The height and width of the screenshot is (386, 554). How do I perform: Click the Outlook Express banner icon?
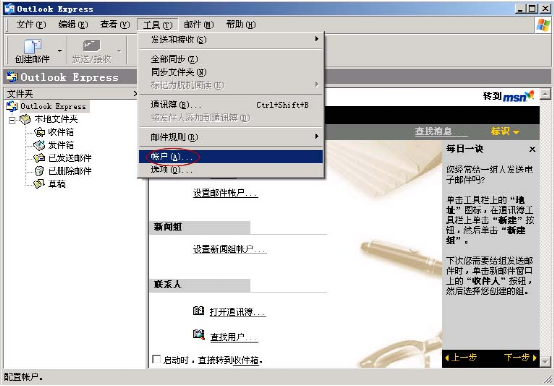[x=12, y=77]
